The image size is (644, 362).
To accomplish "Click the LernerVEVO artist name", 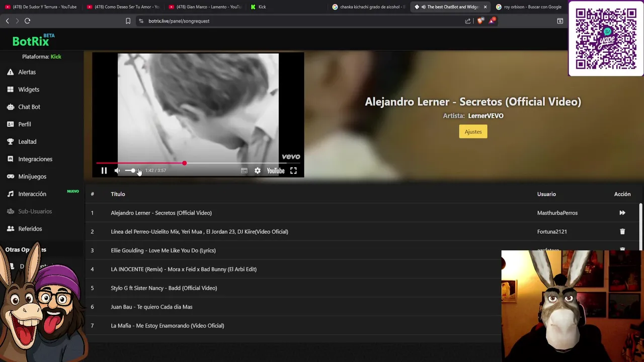I will tap(486, 116).
